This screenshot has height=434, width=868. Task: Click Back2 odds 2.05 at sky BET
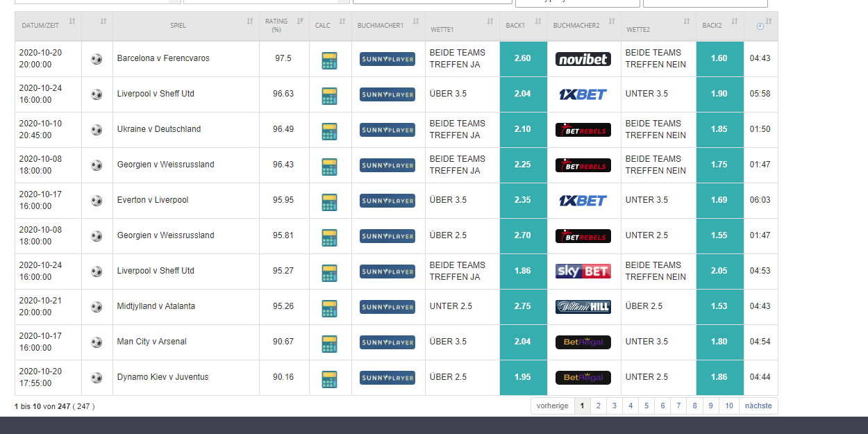click(719, 271)
